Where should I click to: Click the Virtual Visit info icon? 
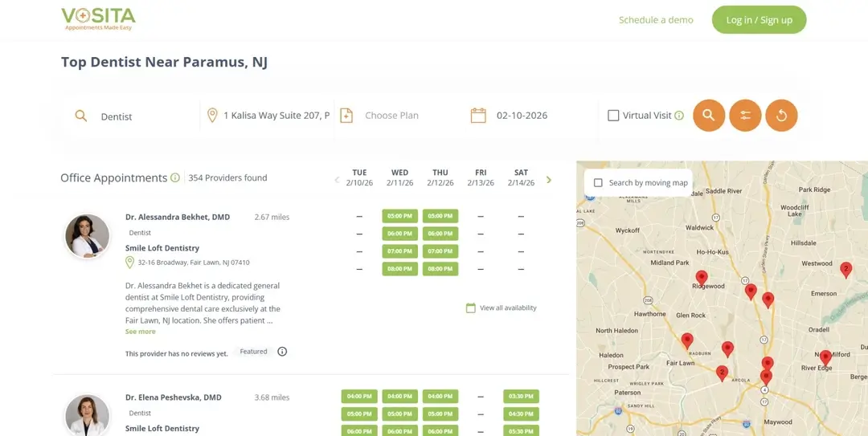pyautogui.click(x=679, y=116)
